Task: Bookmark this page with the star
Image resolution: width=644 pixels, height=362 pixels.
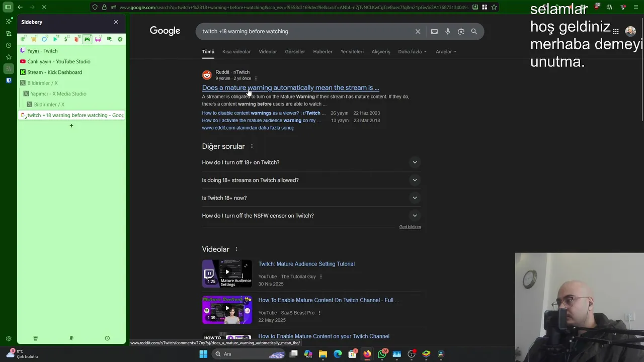Action: [494, 7]
